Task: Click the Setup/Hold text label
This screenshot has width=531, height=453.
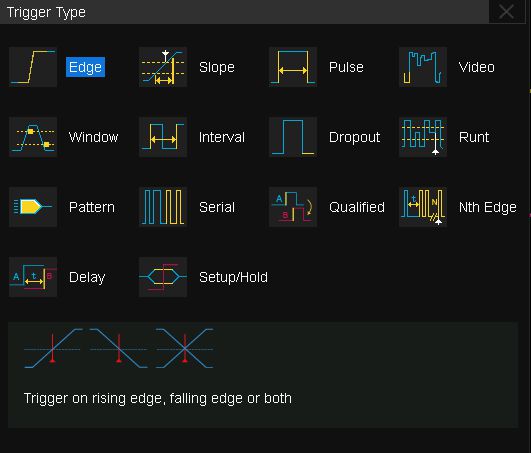Action: (233, 277)
